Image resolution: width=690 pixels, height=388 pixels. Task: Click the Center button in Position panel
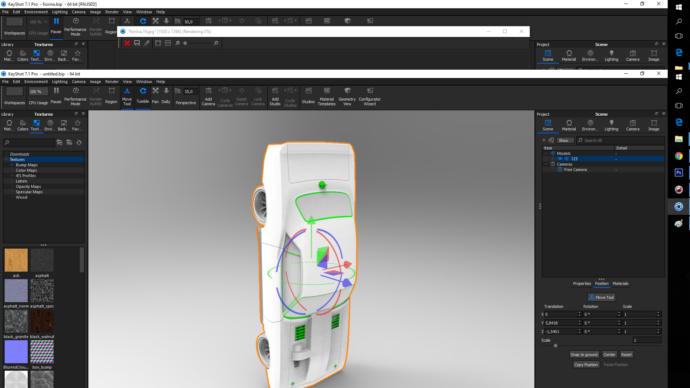tap(609, 355)
